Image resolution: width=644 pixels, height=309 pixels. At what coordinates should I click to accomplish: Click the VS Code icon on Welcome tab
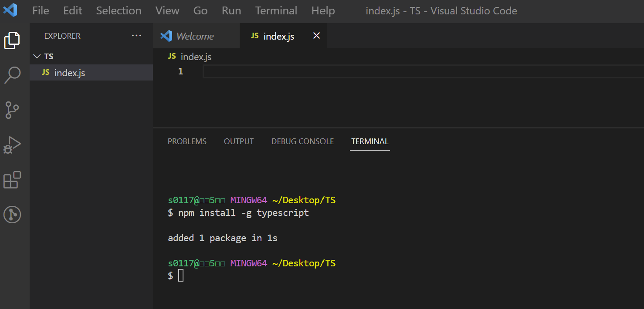[166, 36]
